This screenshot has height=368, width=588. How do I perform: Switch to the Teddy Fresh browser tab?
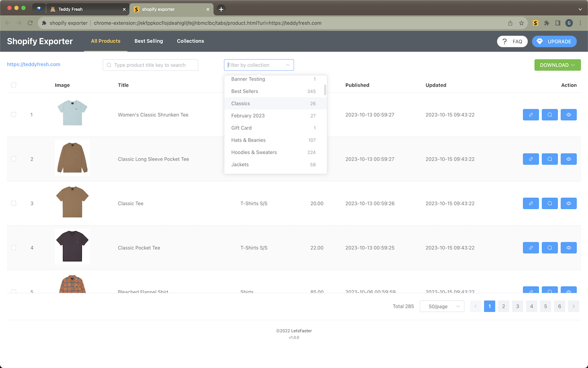pyautogui.click(x=87, y=9)
